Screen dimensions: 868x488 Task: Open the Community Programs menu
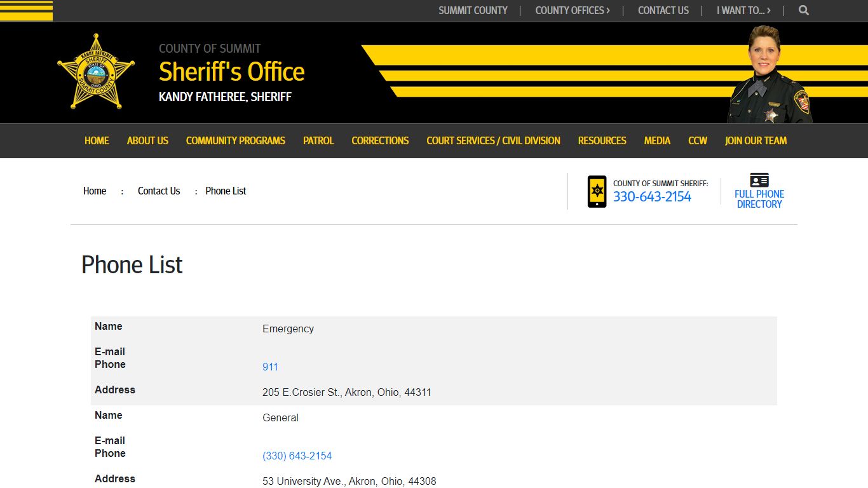click(x=236, y=140)
